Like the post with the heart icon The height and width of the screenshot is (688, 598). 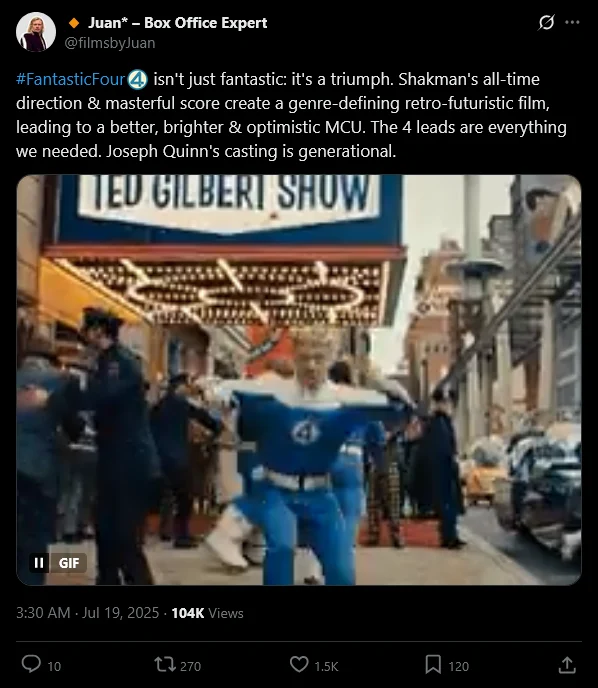click(x=299, y=664)
